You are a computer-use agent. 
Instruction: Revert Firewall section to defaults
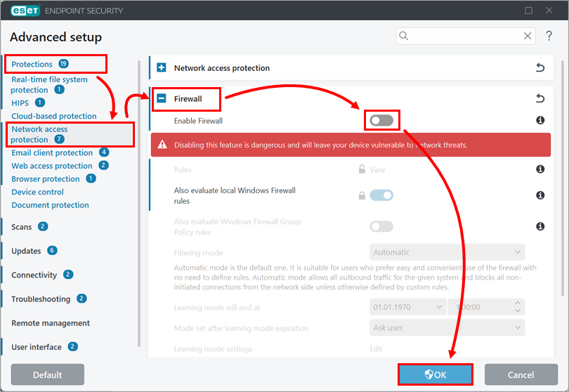[540, 98]
